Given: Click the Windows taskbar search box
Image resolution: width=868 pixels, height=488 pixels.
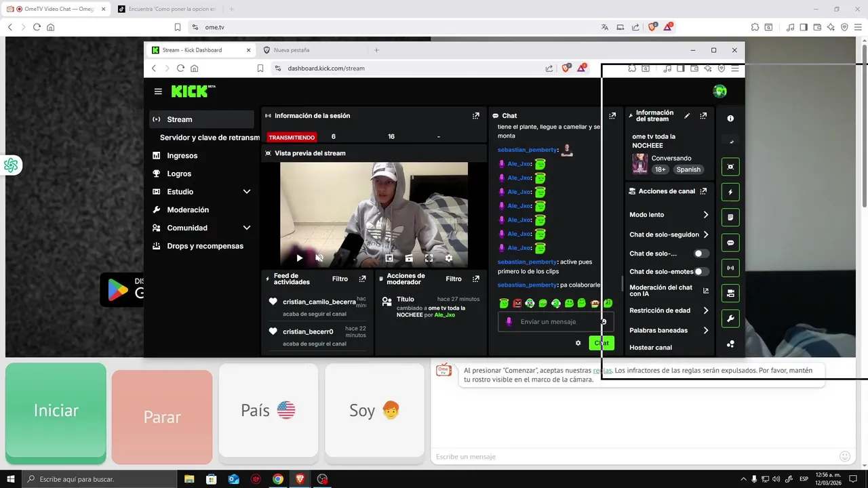Looking at the screenshot, I should tap(98, 479).
